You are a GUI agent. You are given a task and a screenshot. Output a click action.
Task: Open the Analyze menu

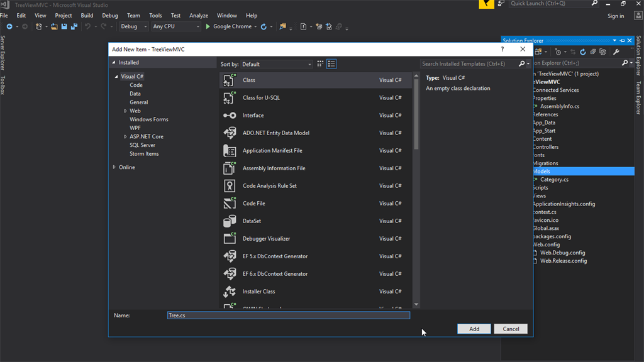[x=198, y=15]
